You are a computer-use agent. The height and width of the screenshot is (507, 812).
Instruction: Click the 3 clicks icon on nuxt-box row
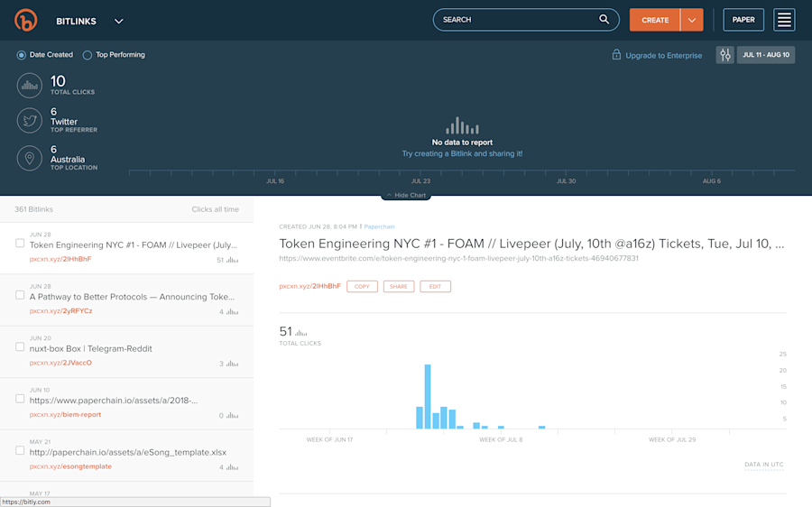coord(232,364)
